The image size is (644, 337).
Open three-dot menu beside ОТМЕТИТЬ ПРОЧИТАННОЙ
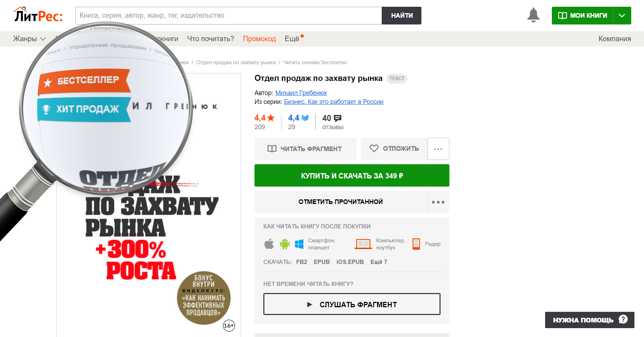438,202
